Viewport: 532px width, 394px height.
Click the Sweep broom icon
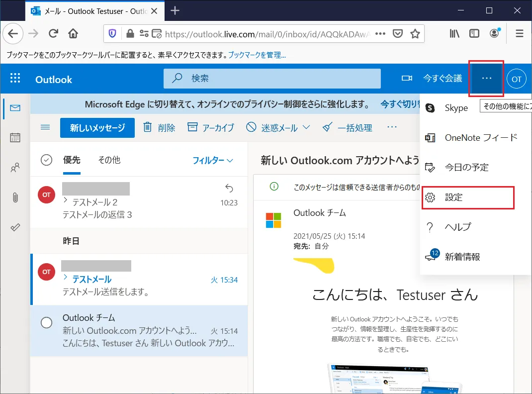(327, 127)
